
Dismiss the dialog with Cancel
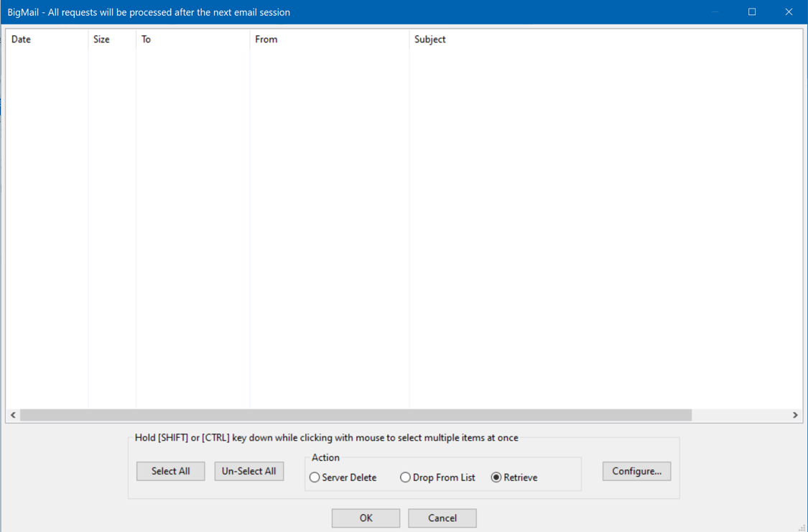click(442, 518)
